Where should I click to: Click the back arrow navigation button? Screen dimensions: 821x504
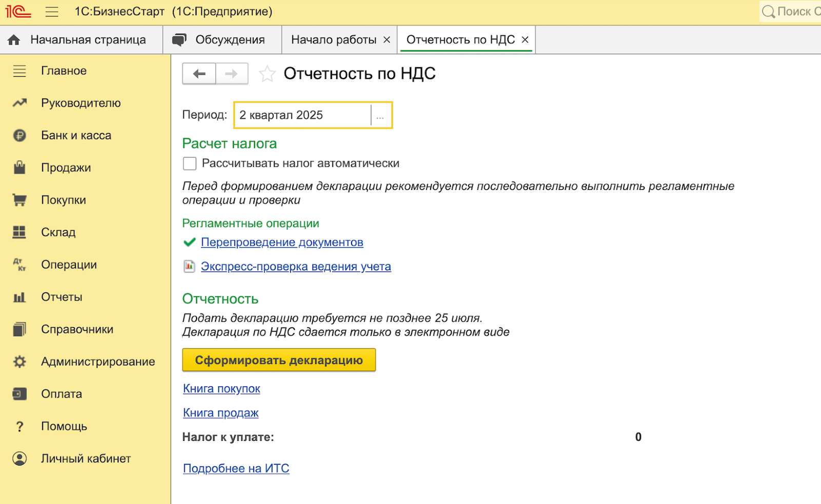(x=199, y=74)
